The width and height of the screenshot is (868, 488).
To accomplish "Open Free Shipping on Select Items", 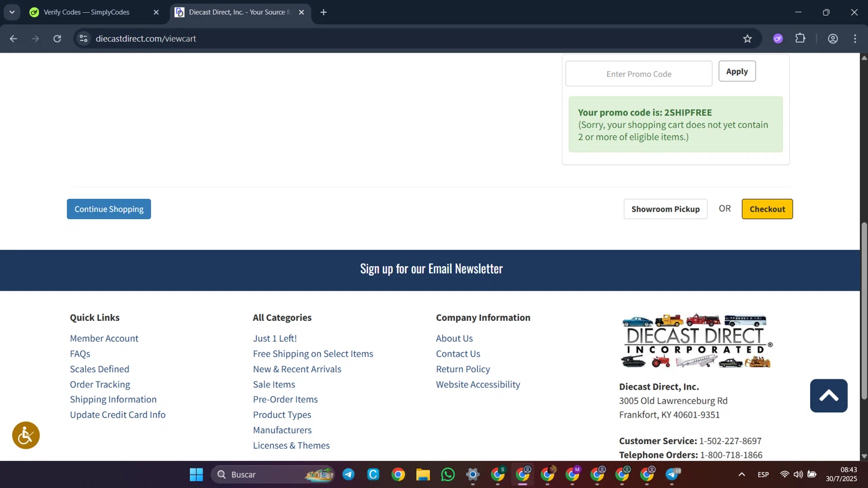I will click(x=313, y=354).
